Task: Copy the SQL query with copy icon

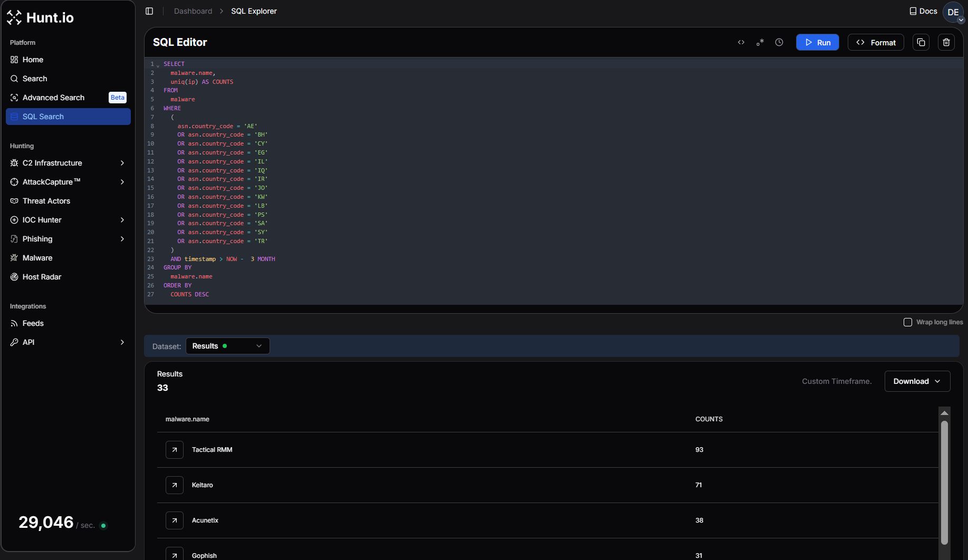Action: pos(921,42)
